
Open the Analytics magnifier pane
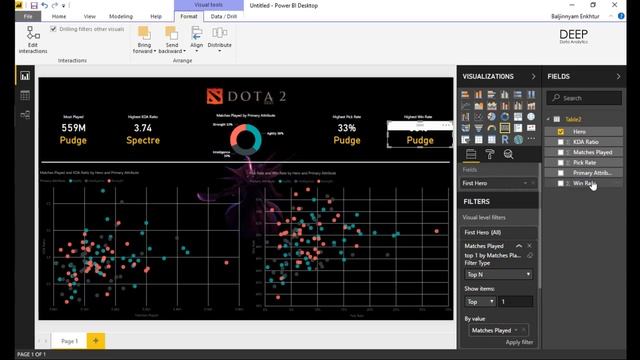[508, 154]
